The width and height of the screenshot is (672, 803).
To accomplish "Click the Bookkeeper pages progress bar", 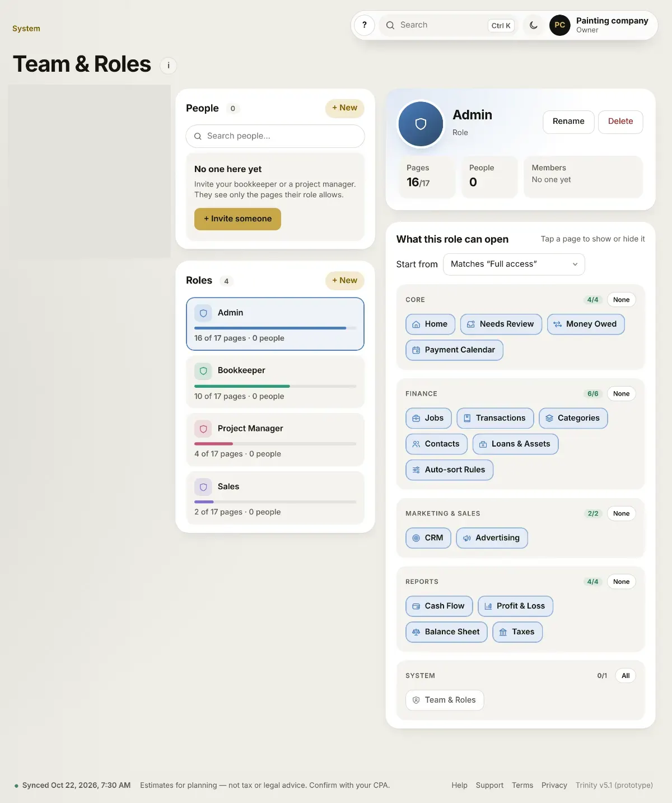I will [275, 386].
